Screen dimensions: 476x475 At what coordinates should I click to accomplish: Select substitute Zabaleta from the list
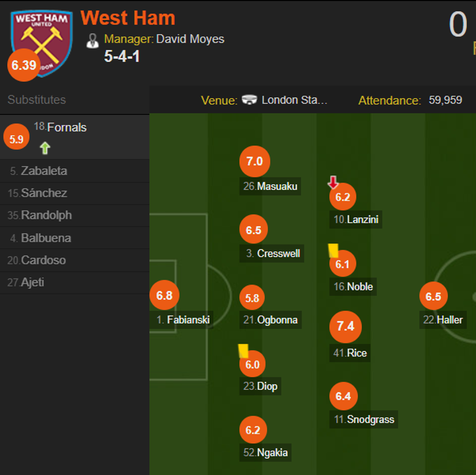click(44, 171)
